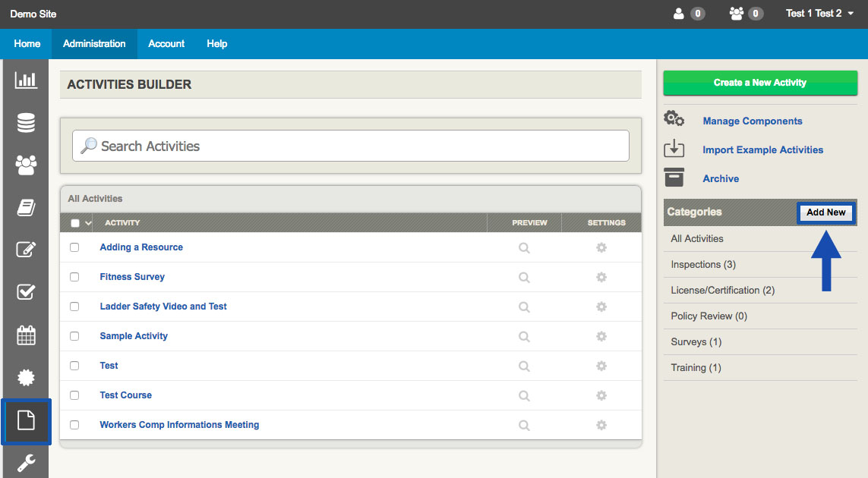Screen dimensions: 868x478
Task: Click Create a New Activity button
Action: point(759,83)
